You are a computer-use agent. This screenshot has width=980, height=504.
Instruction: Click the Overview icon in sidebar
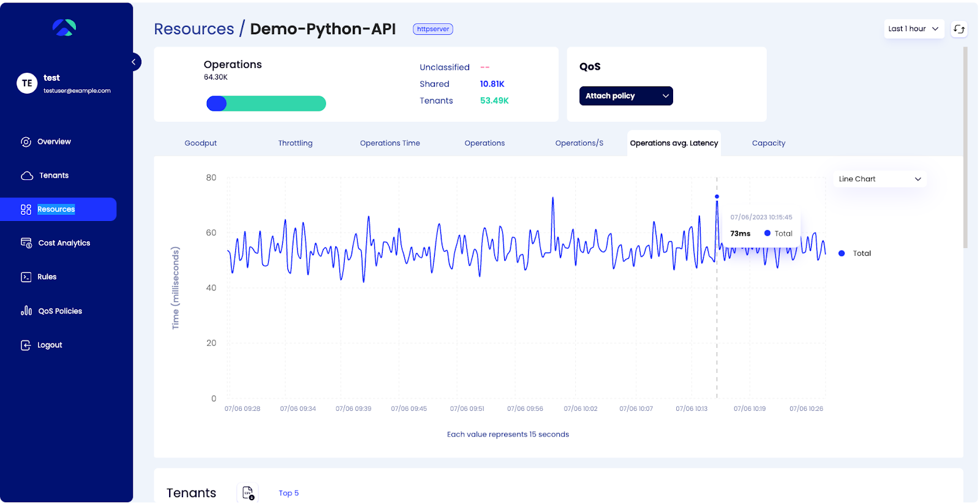(x=26, y=142)
